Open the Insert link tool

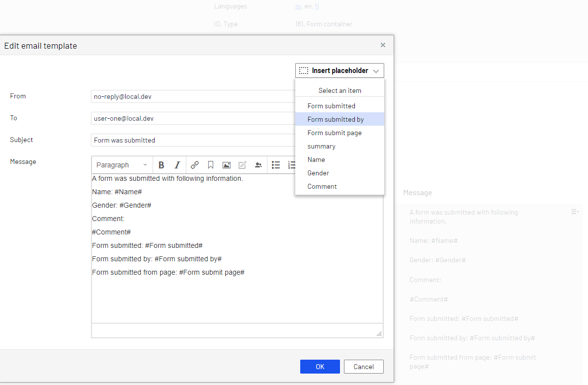tap(194, 164)
